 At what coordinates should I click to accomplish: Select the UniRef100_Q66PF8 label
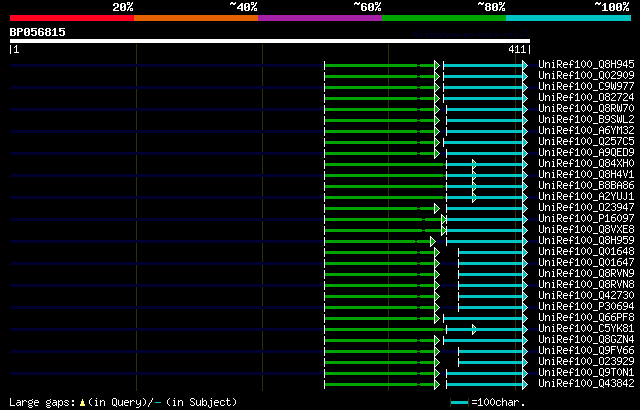click(586, 318)
